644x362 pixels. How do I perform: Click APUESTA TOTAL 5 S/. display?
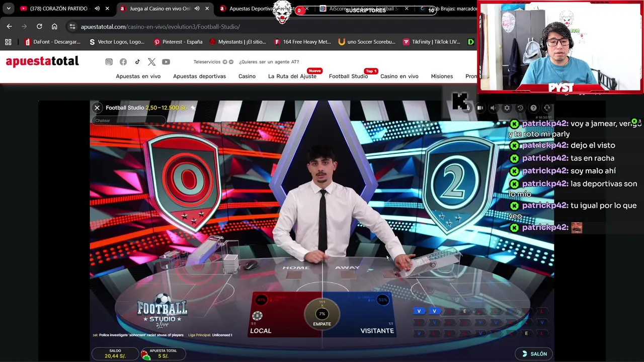point(163,353)
